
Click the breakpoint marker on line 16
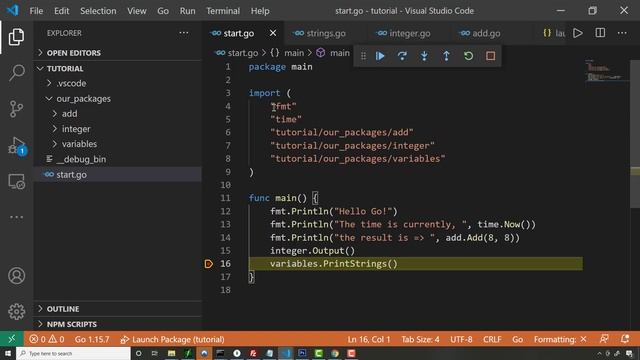tap(209, 264)
